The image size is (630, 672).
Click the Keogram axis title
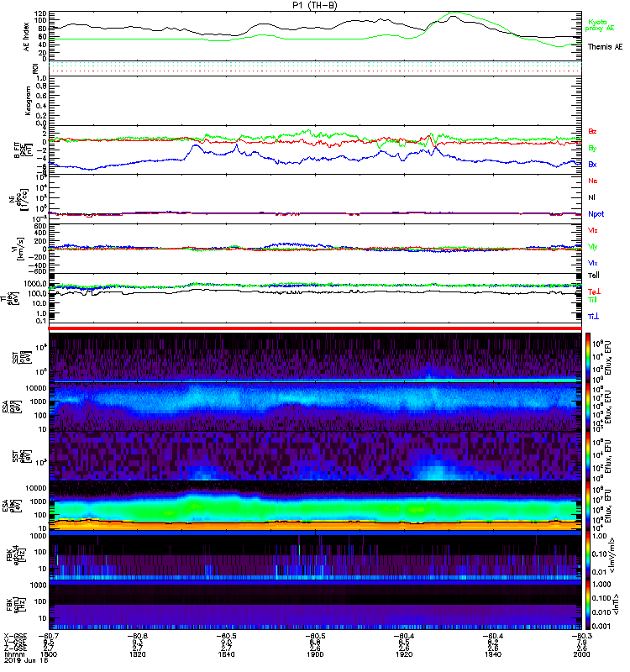pyautogui.click(x=28, y=101)
